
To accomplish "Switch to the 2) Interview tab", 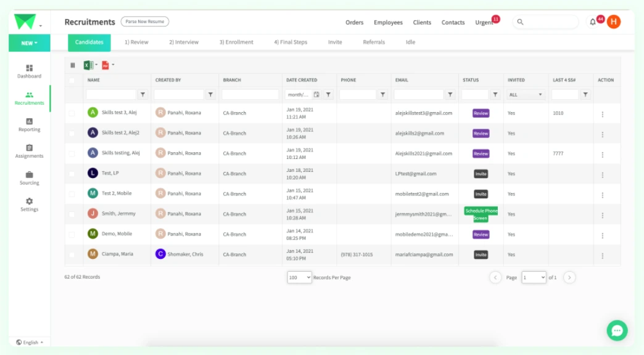I will 184,43.
